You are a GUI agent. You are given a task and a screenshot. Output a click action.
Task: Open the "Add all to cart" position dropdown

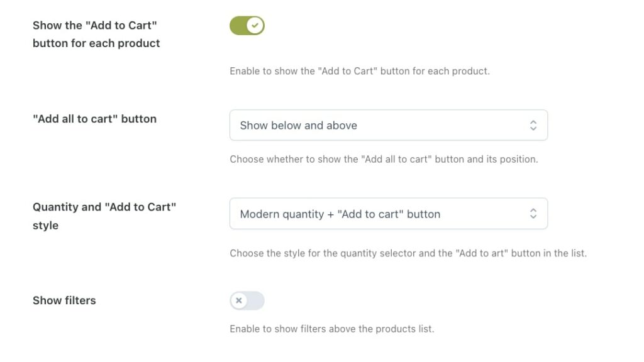pyautogui.click(x=388, y=125)
